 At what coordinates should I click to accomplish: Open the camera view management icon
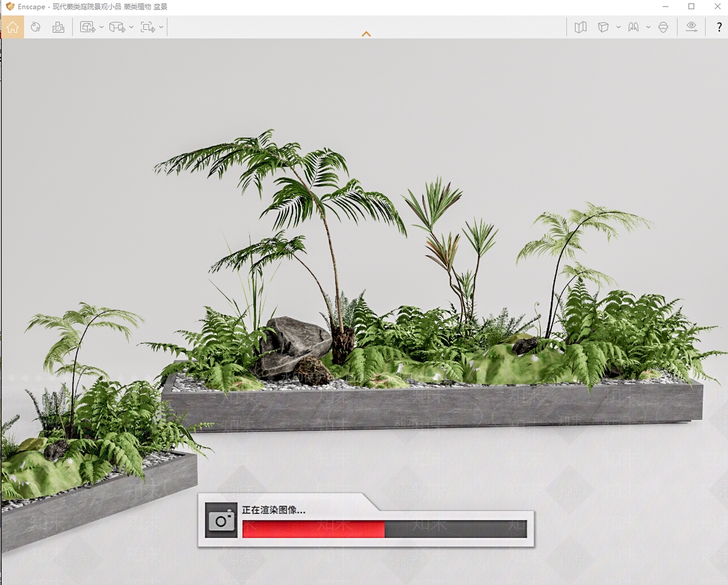click(x=58, y=27)
